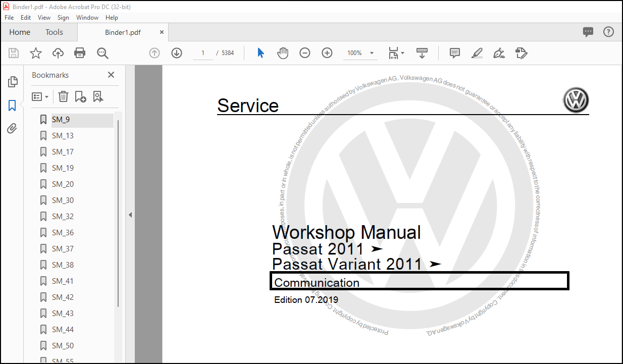Screen dimensions: 623x364
Task: Open the fit page options icon
Action: coord(396,53)
